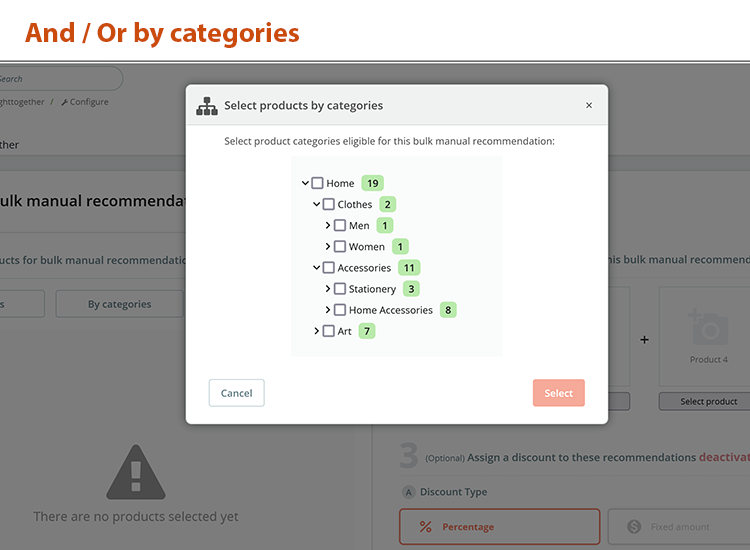
Task: Click the wrench Configure breadcrumb icon
Action: 65,102
